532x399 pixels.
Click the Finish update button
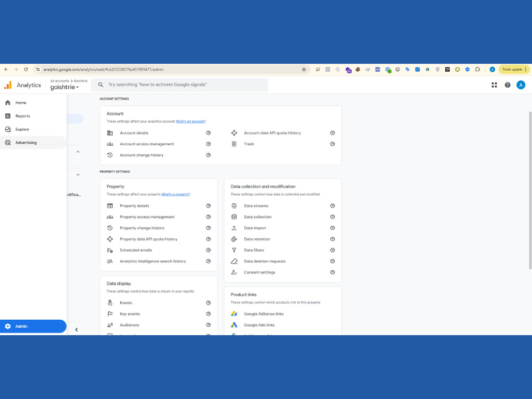[x=514, y=69]
